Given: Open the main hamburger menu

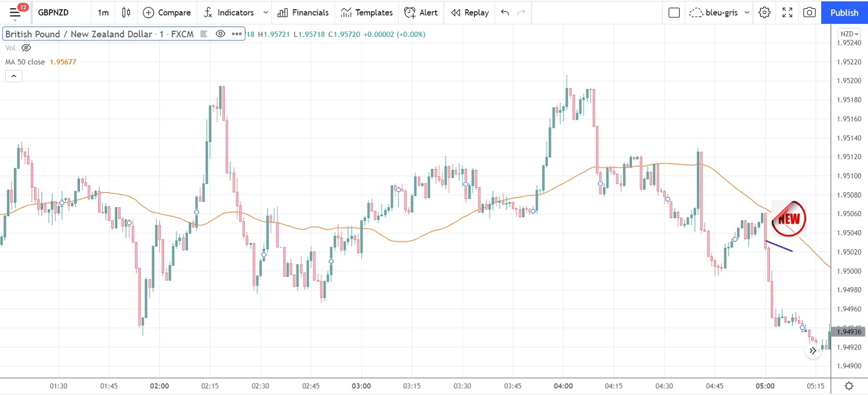Looking at the screenshot, I should click(x=15, y=12).
